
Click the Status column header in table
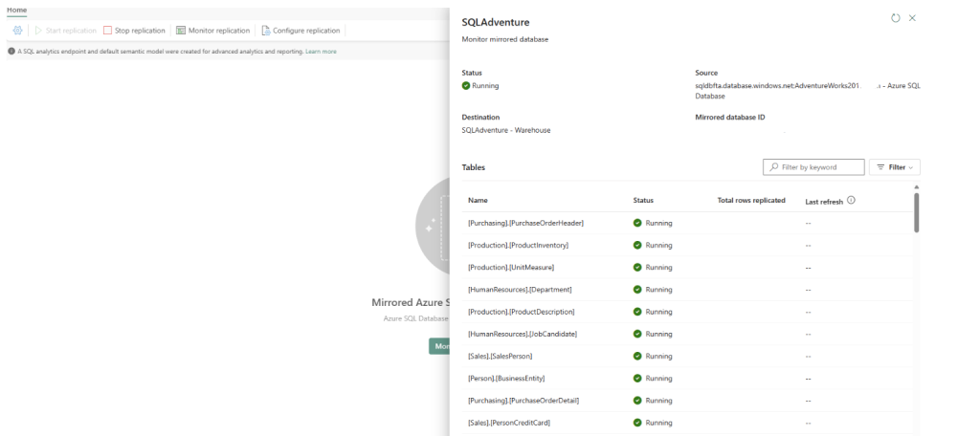coord(643,201)
